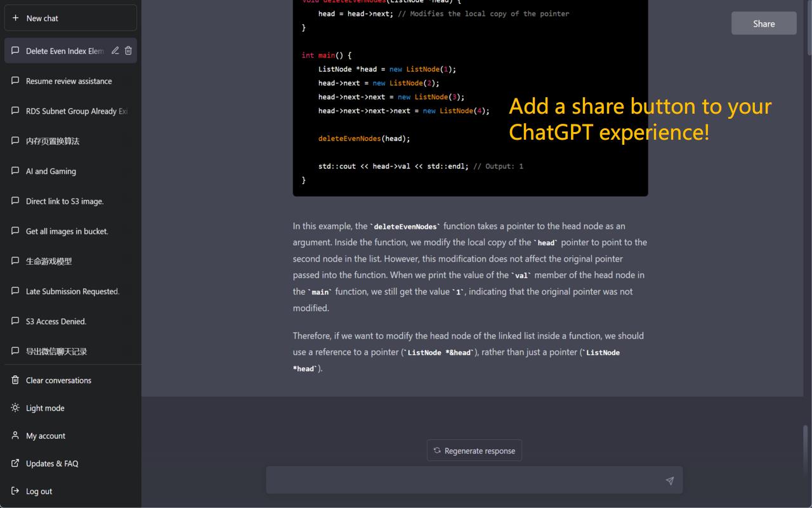The height and width of the screenshot is (508, 812).
Task: Click the log out arrow icon
Action: tap(15, 491)
